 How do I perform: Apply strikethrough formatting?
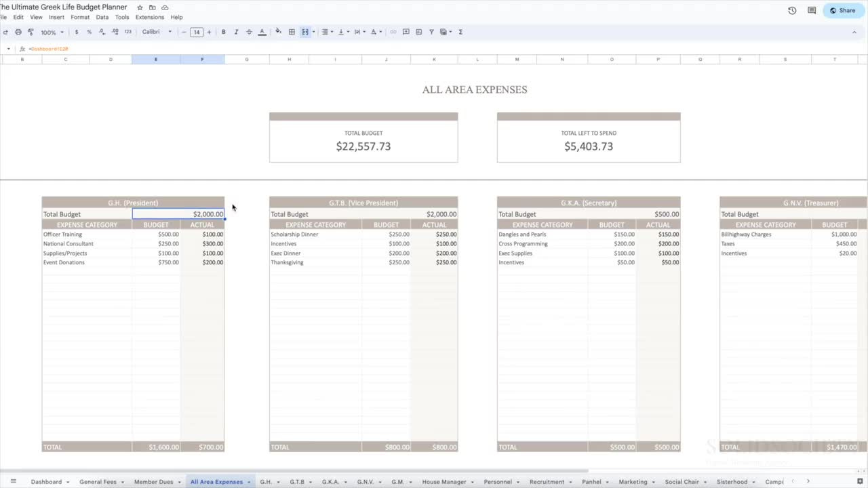[249, 32]
